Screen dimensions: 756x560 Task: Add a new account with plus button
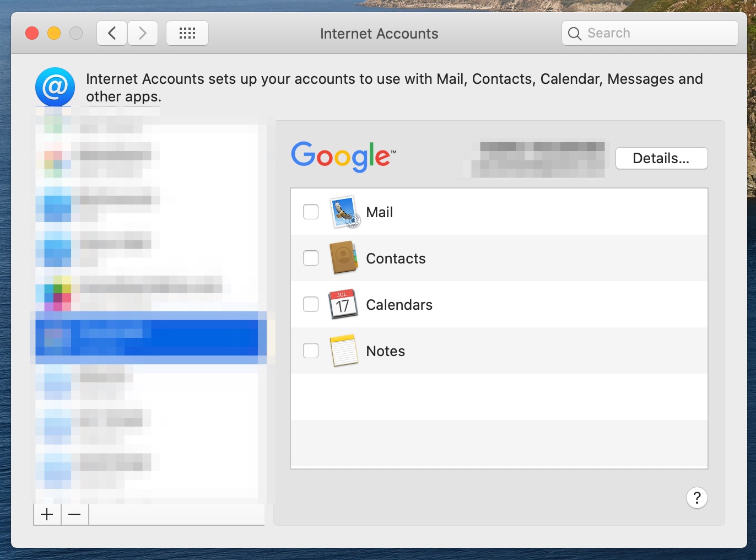pos(47,515)
